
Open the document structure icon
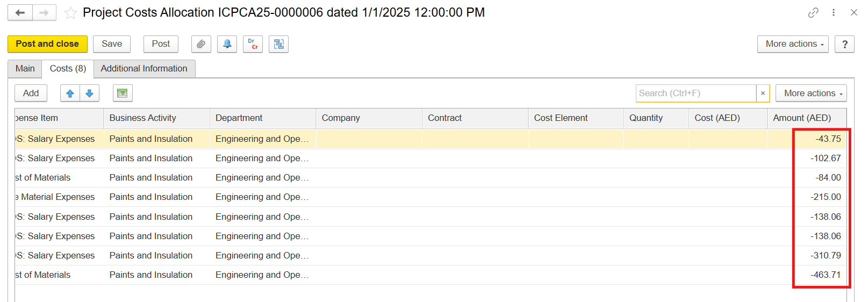(x=279, y=44)
